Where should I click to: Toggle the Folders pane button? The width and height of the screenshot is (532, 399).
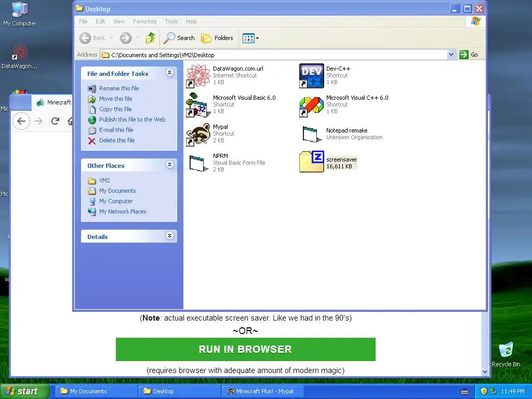coord(217,38)
